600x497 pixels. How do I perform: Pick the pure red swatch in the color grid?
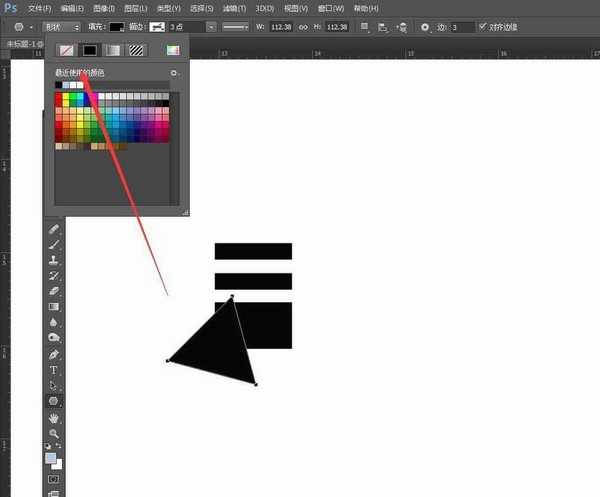pyautogui.click(x=59, y=98)
